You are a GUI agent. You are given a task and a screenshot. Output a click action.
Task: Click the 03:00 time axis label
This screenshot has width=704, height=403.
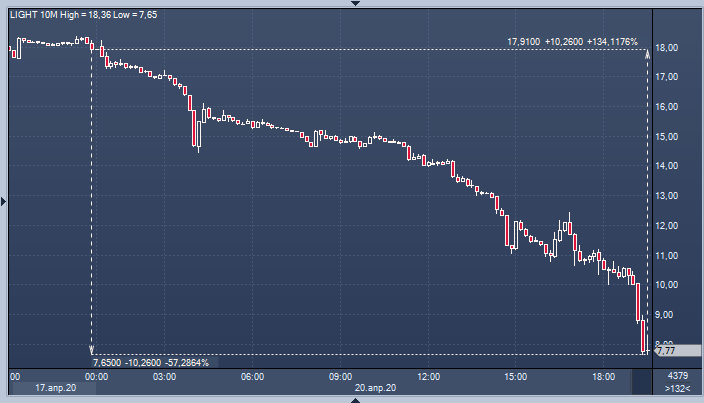(166, 376)
